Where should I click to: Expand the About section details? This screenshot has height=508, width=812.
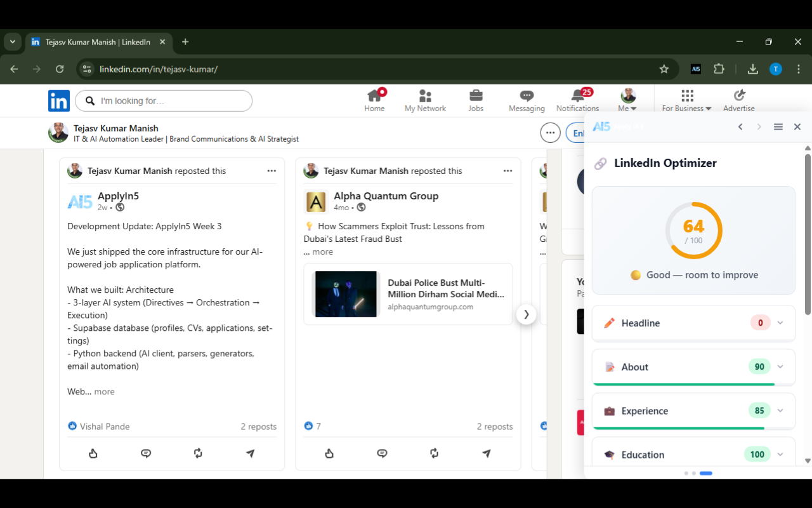pyautogui.click(x=780, y=366)
